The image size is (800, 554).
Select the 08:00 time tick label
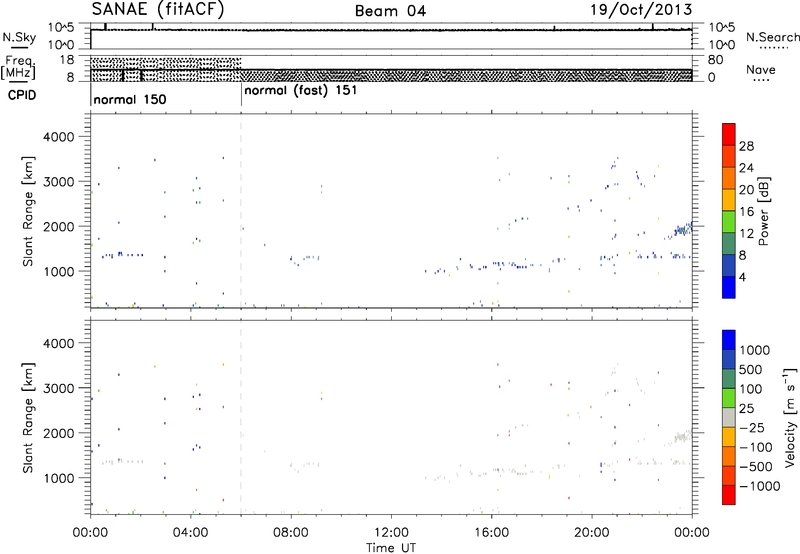[x=291, y=533]
